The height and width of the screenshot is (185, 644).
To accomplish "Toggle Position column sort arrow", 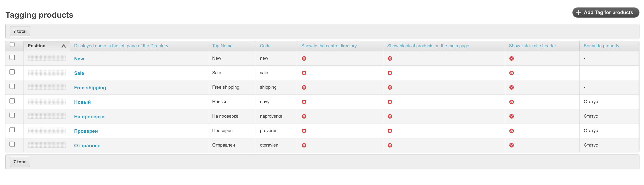I will click(x=63, y=46).
